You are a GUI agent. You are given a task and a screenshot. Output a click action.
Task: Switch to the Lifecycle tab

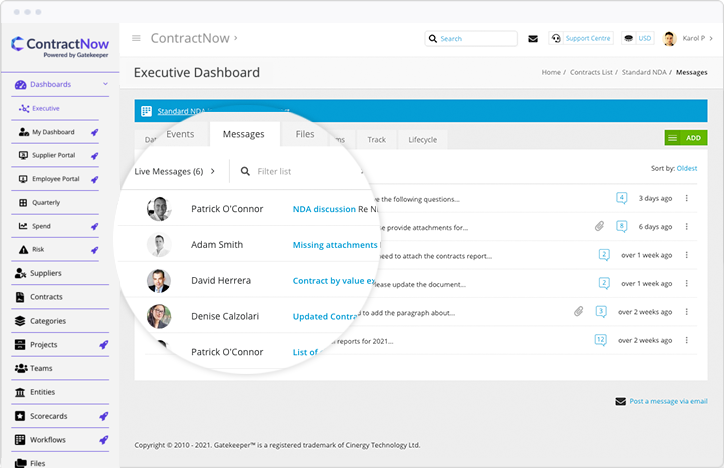422,140
